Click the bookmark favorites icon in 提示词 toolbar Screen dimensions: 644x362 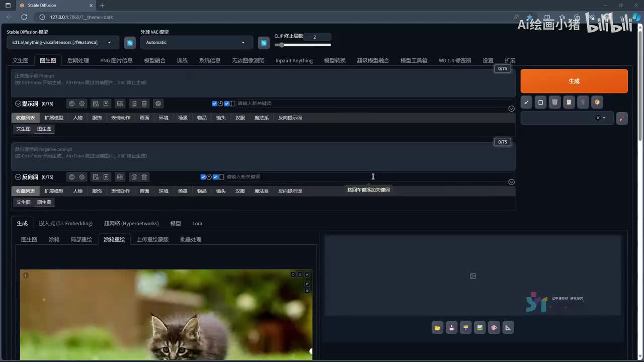click(x=106, y=104)
